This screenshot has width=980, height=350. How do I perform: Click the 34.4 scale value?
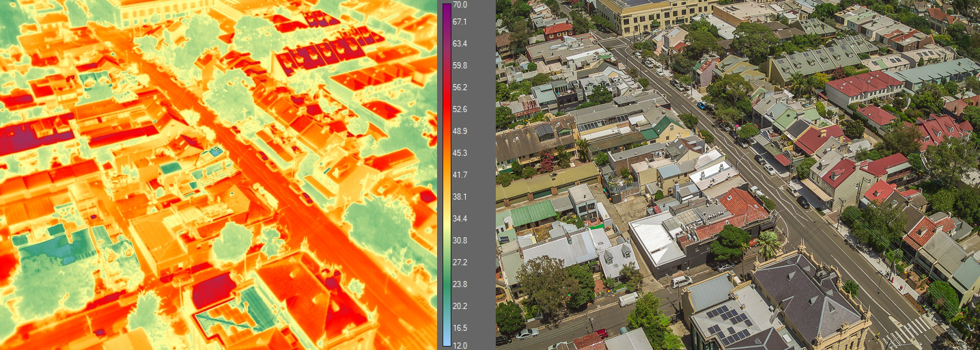point(460,219)
